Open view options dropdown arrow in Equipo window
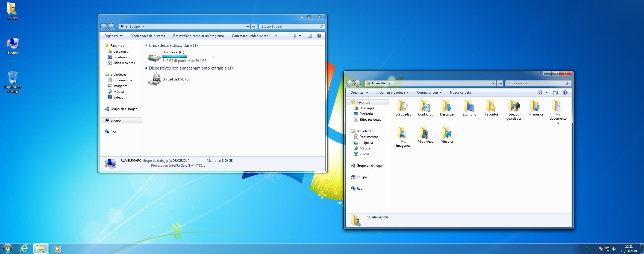Viewport: 644px width, 254px height. tap(300, 36)
